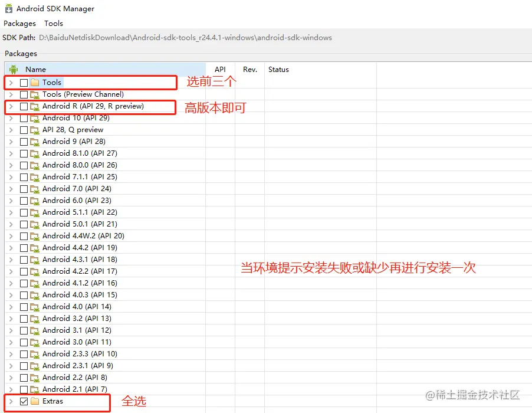Viewport: 532px width, 413px height.
Task: Click the Android 3.1 (API 12) folder icon
Action: point(35,330)
